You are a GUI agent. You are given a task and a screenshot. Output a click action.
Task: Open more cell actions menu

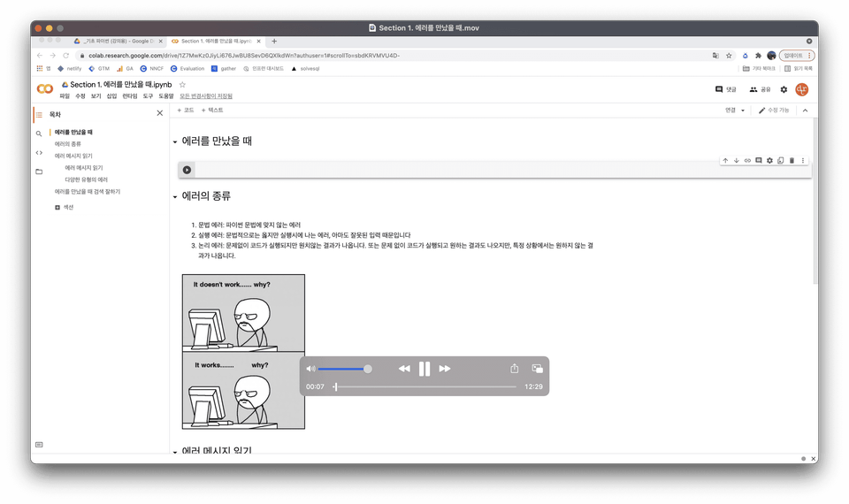(x=803, y=160)
